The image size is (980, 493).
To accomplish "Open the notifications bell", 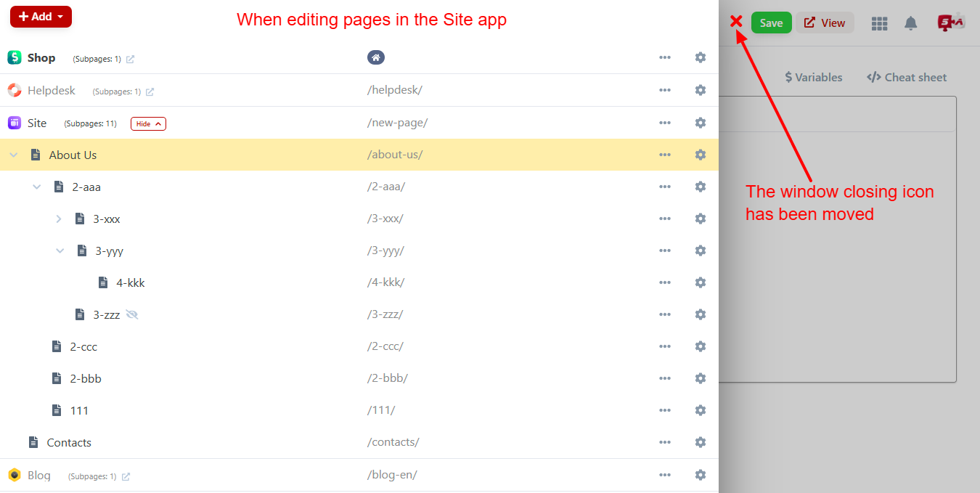I will 911,23.
